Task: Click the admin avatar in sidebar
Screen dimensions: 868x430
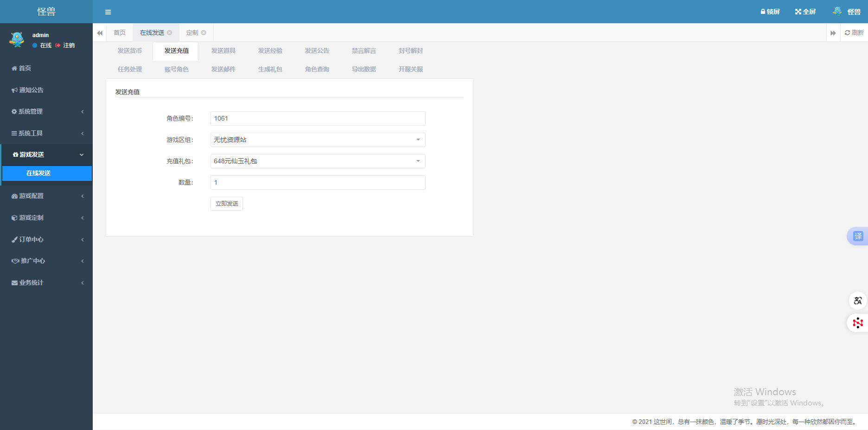Action: (x=17, y=39)
